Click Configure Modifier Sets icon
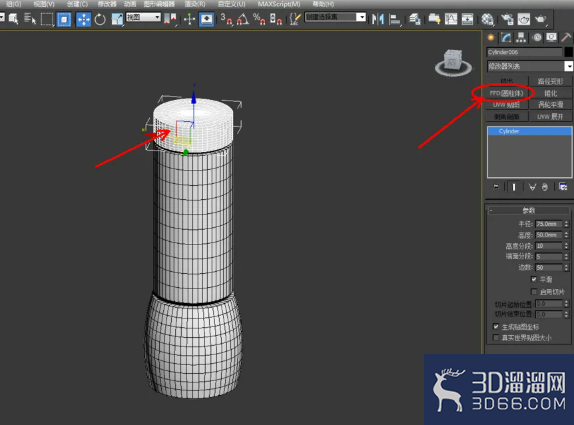574x425 pixels. coord(563,187)
